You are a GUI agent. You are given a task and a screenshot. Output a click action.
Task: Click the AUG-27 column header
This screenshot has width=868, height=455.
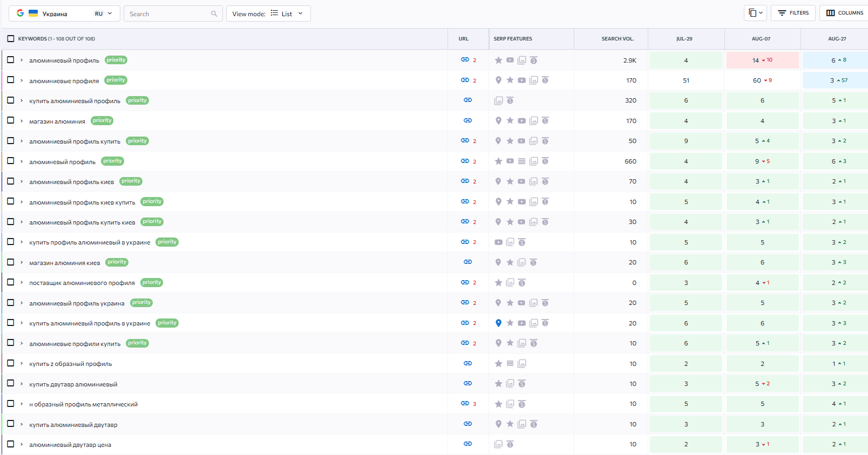837,39
